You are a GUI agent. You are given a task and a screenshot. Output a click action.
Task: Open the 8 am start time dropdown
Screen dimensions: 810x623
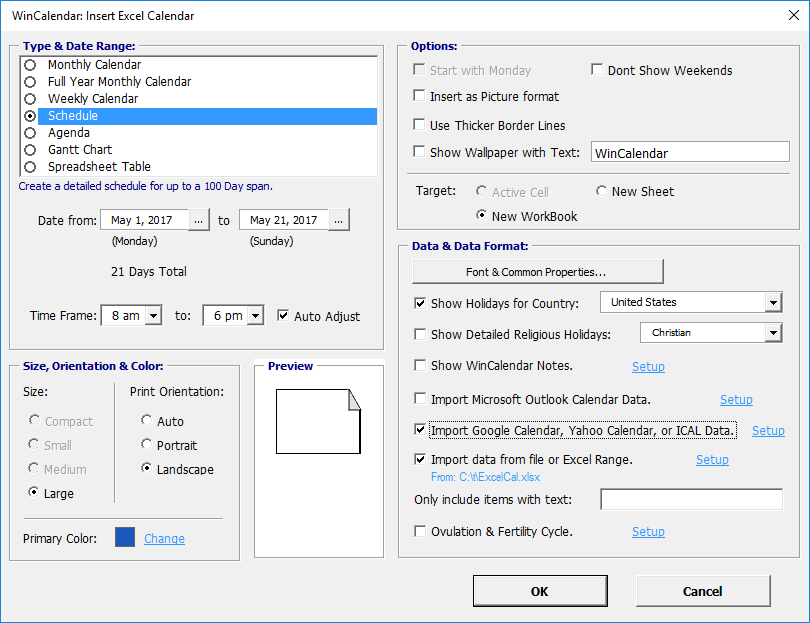(153, 316)
